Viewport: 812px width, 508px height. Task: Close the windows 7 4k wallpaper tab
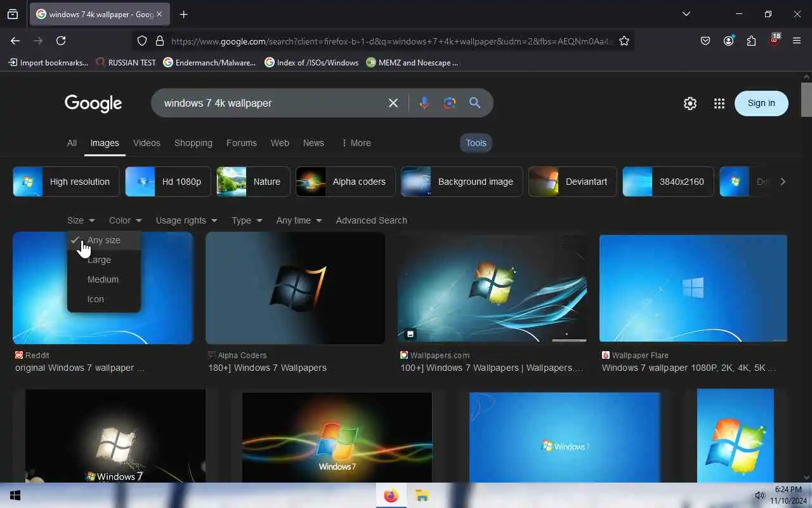159,14
